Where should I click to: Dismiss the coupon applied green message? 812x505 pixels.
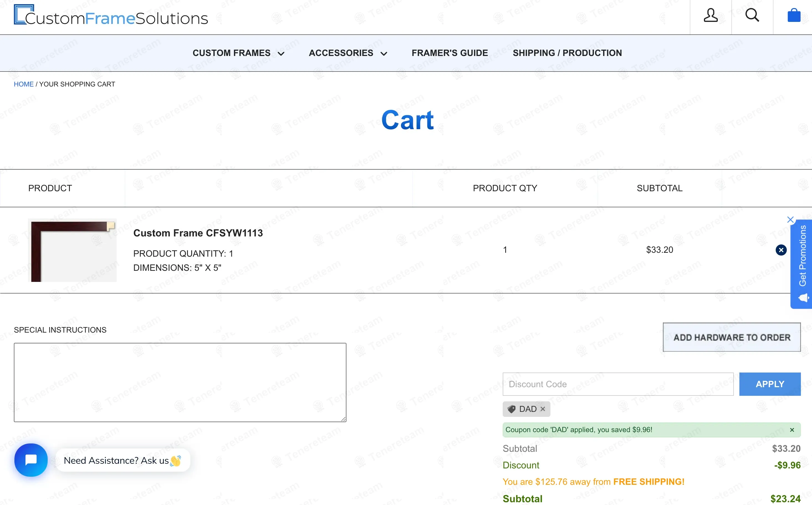click(792, 430)
